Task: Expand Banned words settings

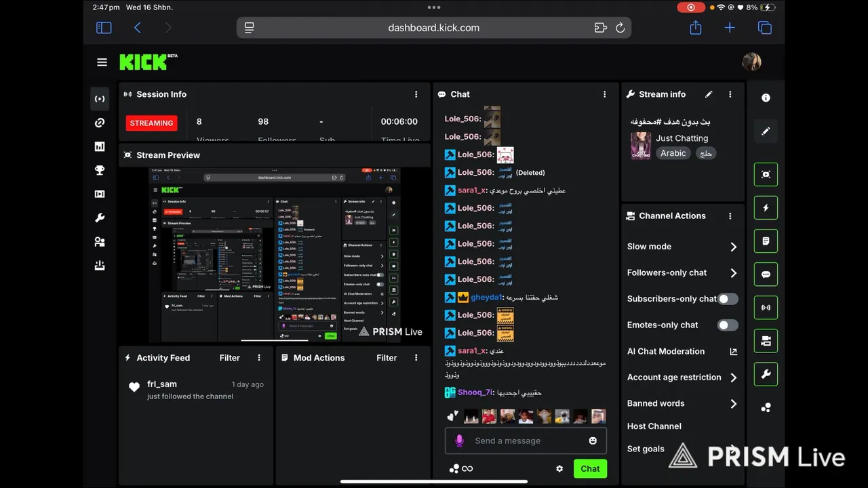Action: click(x=733, y=403)
